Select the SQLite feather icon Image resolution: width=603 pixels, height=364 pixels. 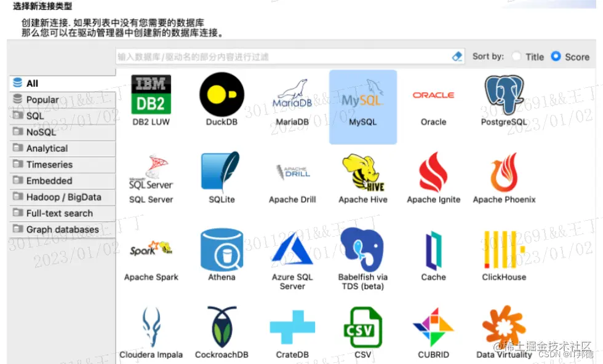tap(220, 172)
